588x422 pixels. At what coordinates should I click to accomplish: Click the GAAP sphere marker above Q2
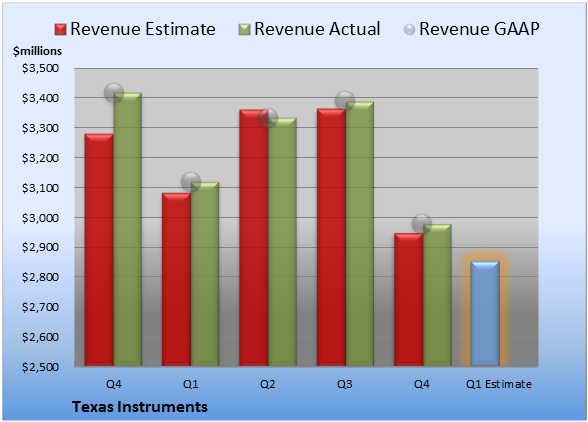268,118
